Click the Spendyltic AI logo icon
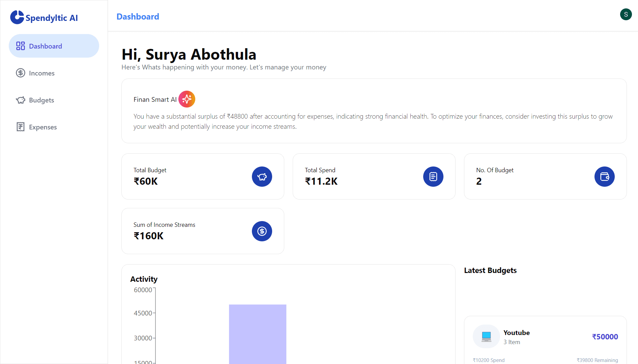This screenshot has width=638, height=364. pos(17,17)
